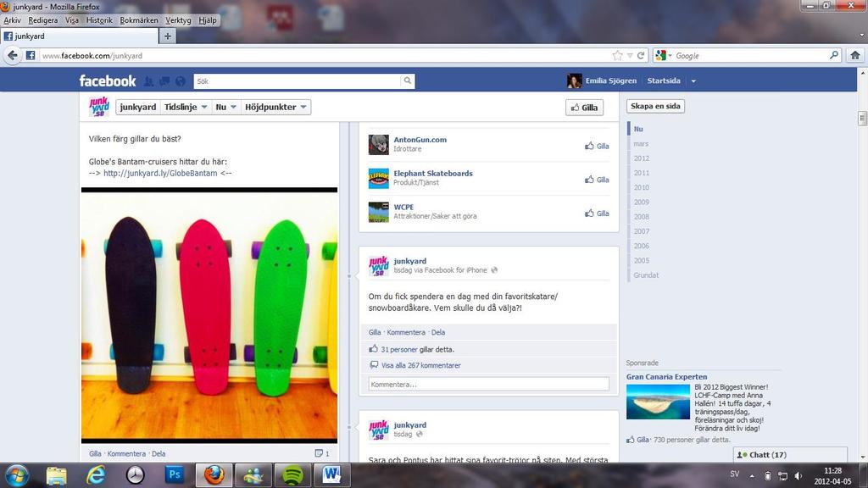Expand the Tidslinje dropdown
868x488 pixels.
tap(185, 107)
